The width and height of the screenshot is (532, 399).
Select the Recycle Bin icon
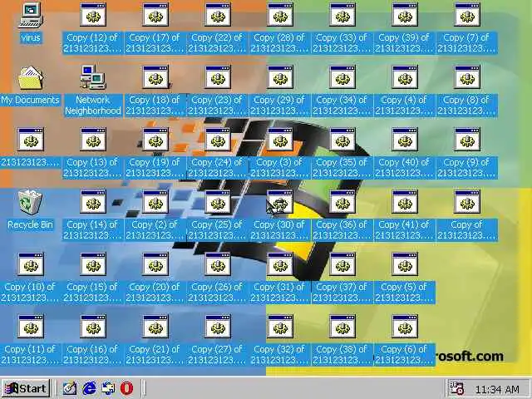(x=31, y=203)
